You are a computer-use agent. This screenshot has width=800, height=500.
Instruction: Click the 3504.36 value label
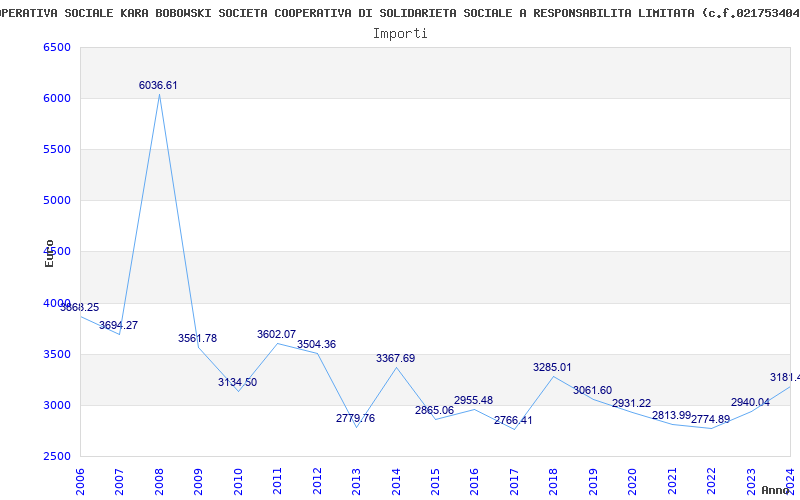tap(316, 344)
